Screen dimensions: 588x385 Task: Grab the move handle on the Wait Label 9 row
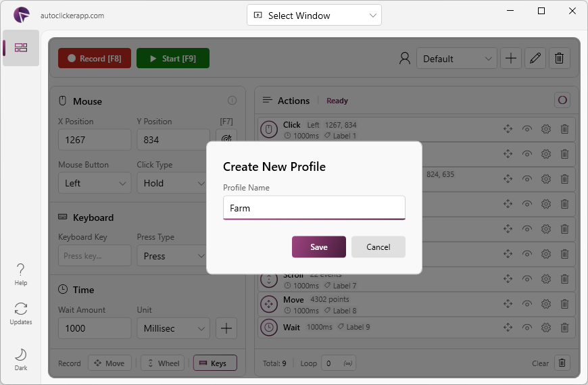pos(508,328)
